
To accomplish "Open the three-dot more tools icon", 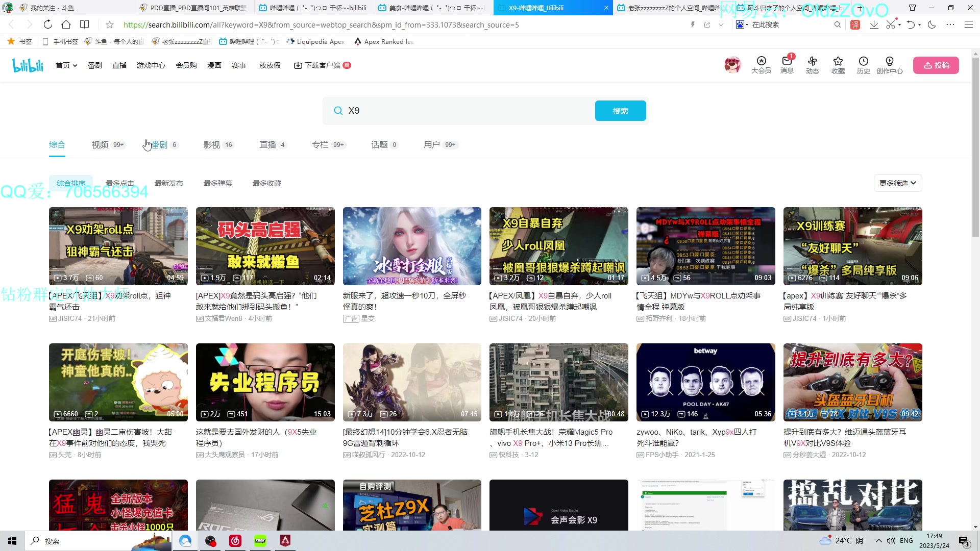I will point(950,24).
